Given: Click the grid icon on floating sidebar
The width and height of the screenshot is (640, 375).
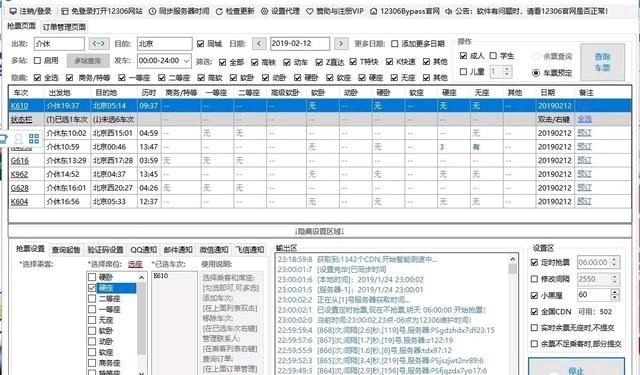Looking at the screenshot, I should 34,139.
